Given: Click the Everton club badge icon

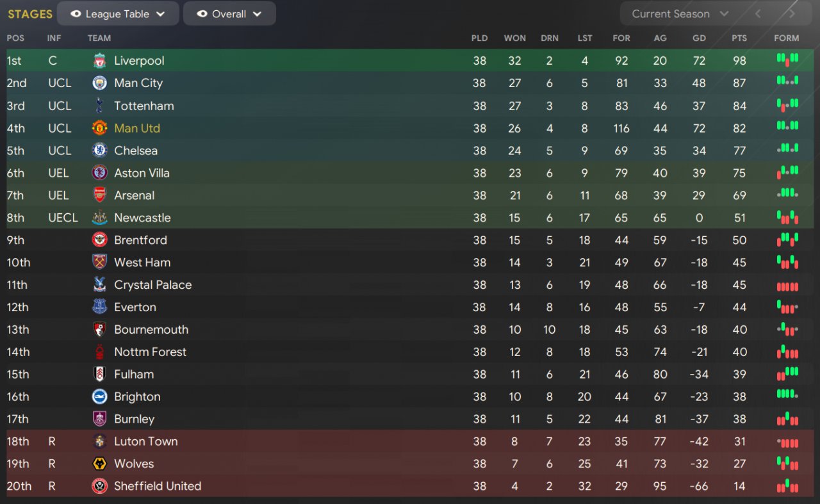Looking at the screenshot, I should point(99,307).
